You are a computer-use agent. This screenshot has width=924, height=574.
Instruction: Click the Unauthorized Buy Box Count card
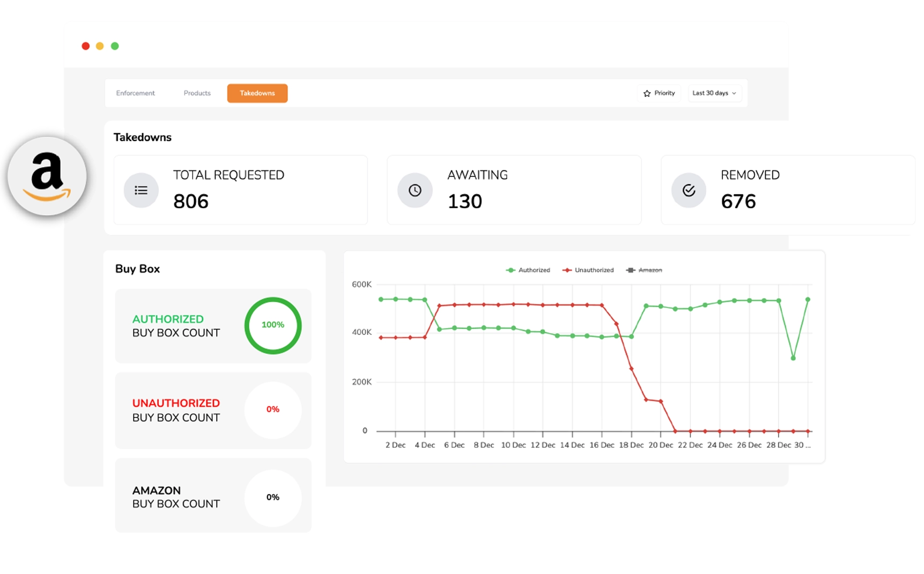(x=212, y=410)
